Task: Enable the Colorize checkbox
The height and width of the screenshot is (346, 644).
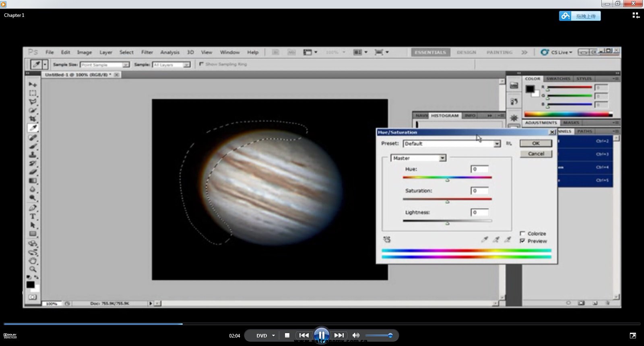Action: click(522, 233)
